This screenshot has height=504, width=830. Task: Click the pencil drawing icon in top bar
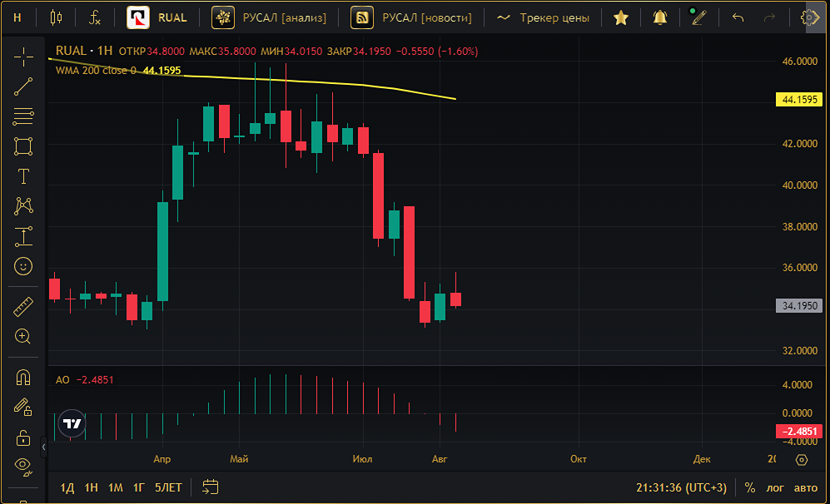point(698,17)
